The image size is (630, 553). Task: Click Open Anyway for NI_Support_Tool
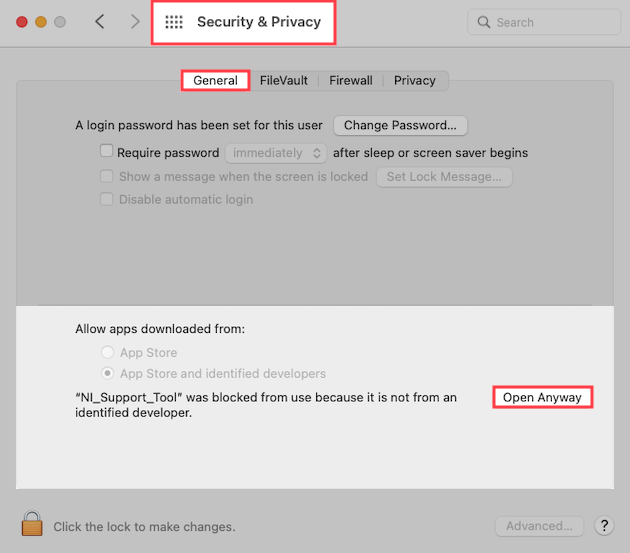coord(542,397)
